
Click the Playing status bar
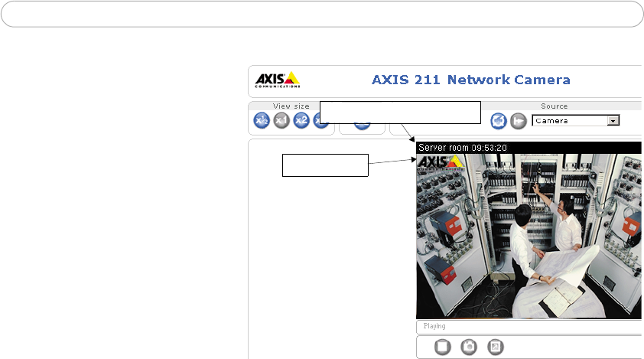point(529,327)
